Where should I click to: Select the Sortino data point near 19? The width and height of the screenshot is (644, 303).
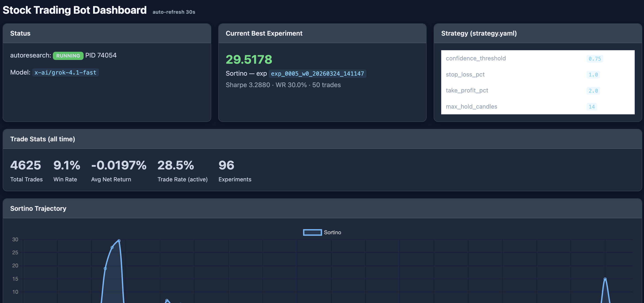point(105,268)
